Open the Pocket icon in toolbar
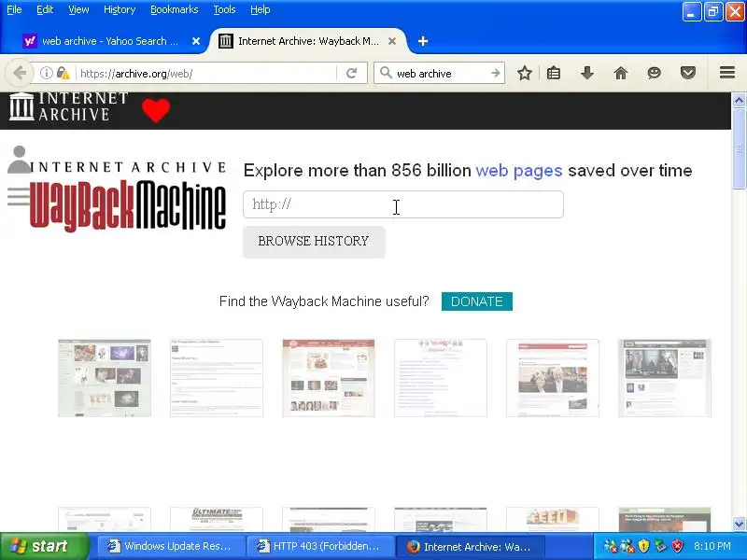The width and height of the screenshot is (747, 560). pos(688,73)
